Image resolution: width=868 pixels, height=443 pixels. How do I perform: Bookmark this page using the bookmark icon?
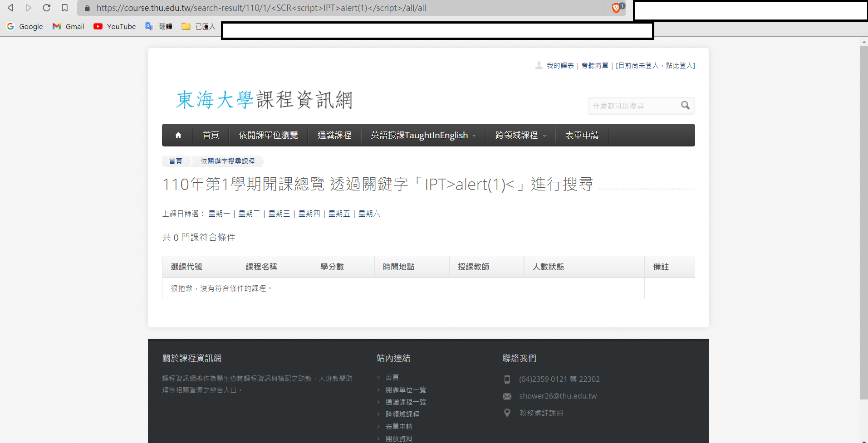coord(65,8)
